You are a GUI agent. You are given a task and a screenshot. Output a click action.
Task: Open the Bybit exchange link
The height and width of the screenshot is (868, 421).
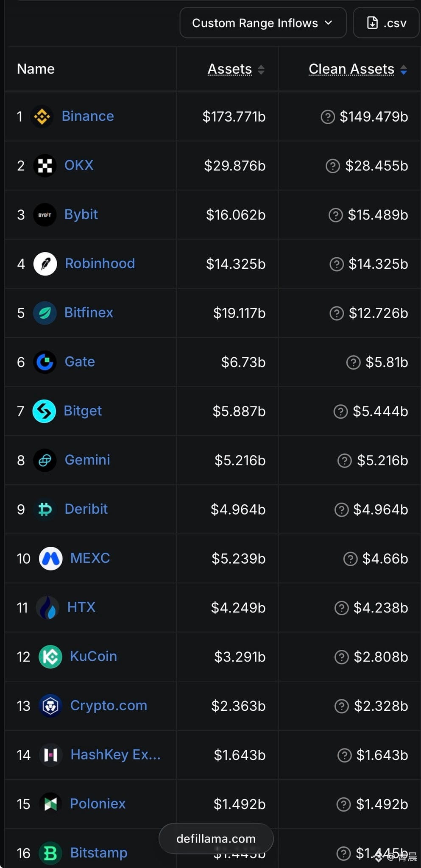pos(81,214)
